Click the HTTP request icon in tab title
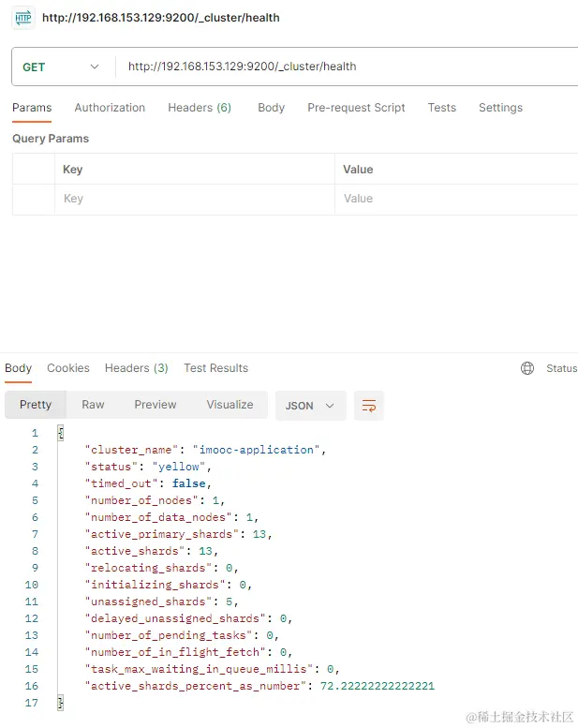 coord(23,17)
